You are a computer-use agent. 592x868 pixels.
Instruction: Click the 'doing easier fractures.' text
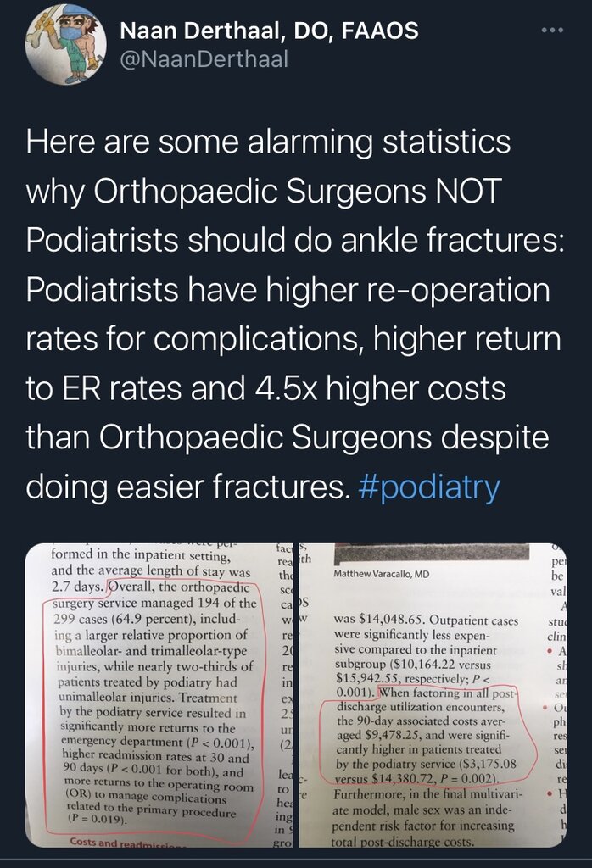click(188, 487)
